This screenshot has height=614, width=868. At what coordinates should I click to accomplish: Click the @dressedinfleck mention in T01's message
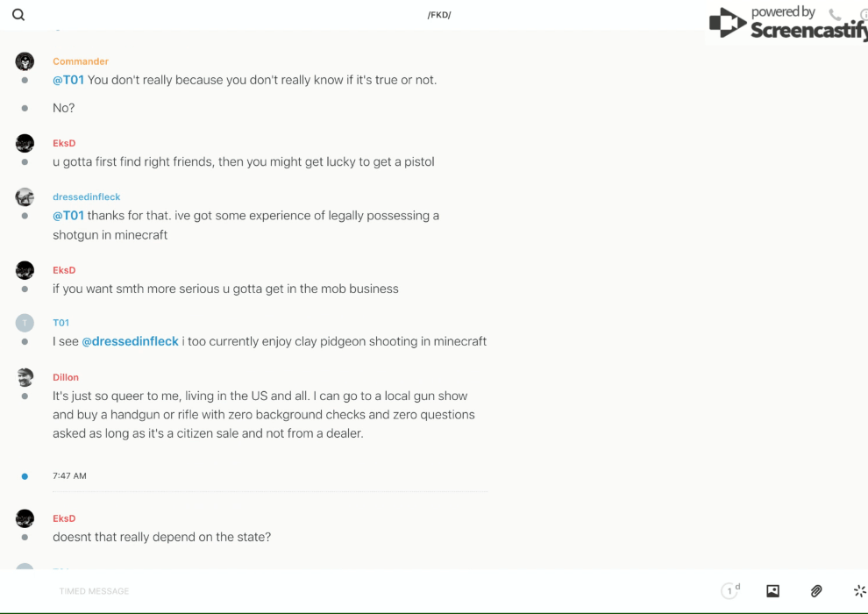coord(130,341)
